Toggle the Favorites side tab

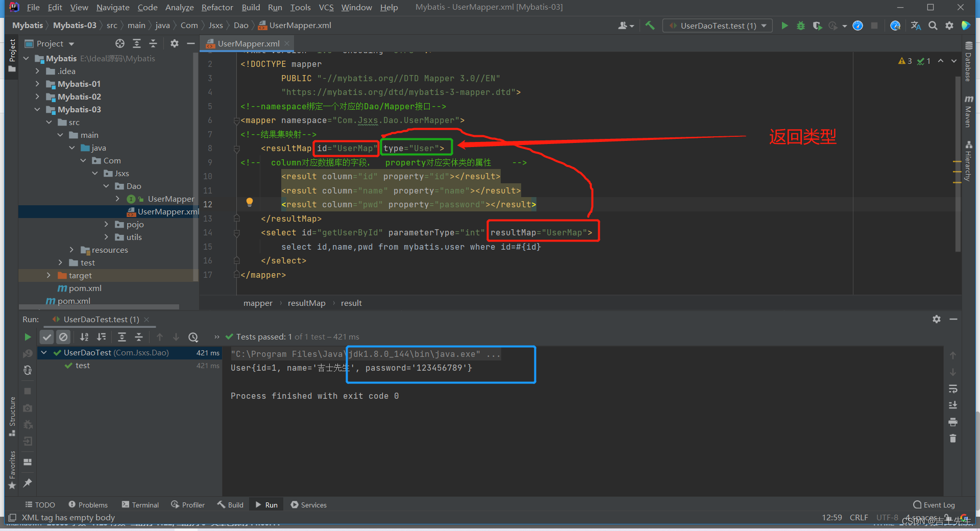(12, 470)
